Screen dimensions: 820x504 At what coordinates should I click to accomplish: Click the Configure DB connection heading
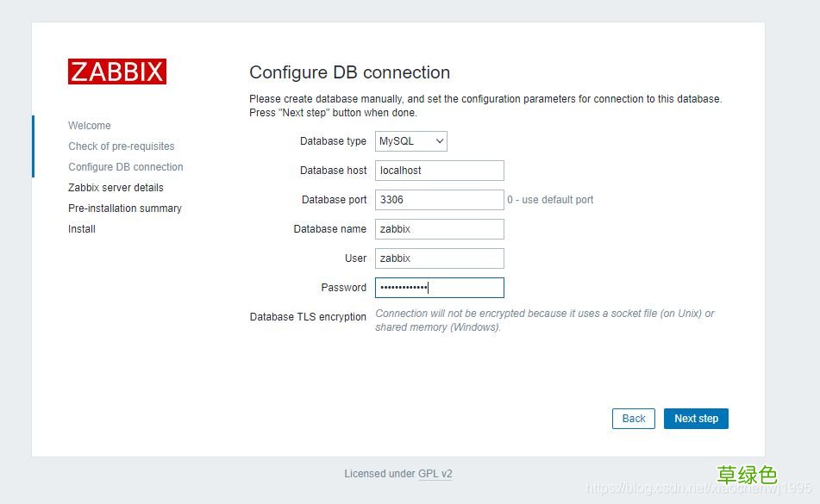349,72
